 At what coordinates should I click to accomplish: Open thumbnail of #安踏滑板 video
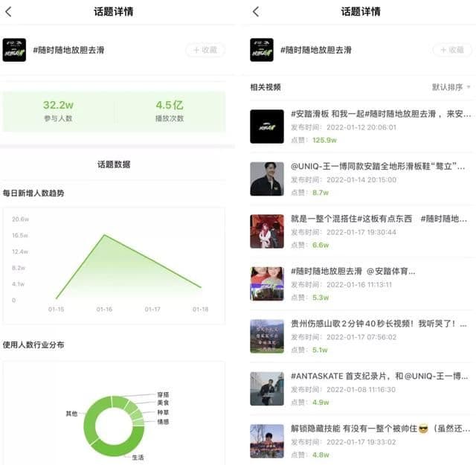[x=267, y=126]
